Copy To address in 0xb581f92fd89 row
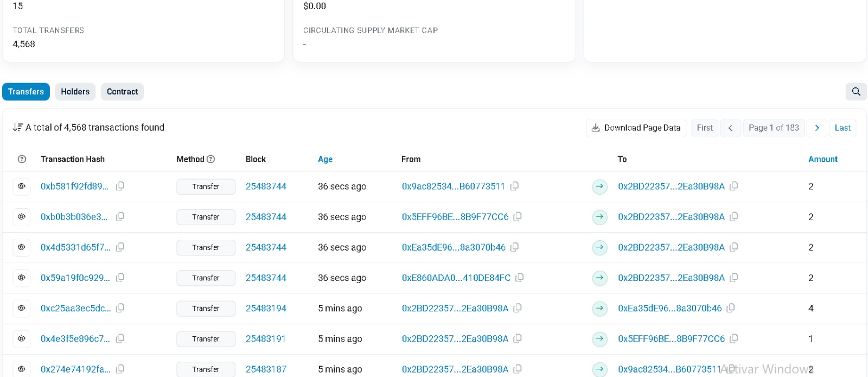868x377 pixels. tap(734, 186)
